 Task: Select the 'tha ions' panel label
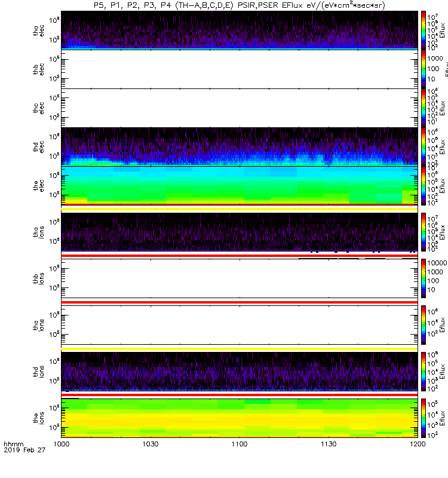39,232
